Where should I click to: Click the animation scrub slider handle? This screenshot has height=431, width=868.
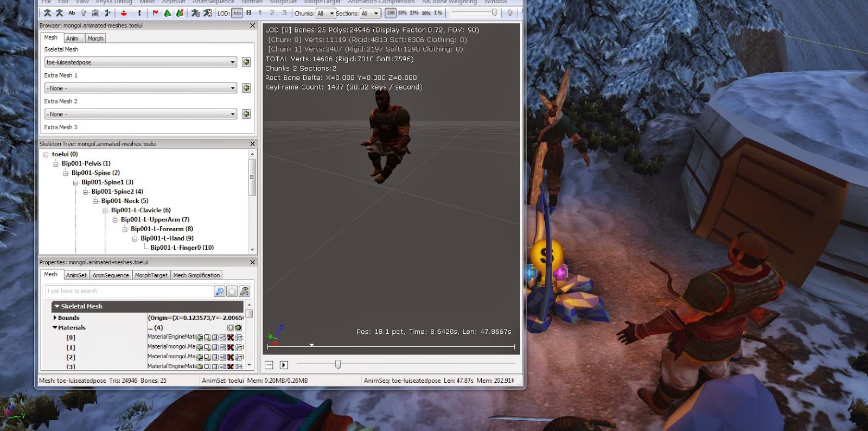click(x=338, y=364)
